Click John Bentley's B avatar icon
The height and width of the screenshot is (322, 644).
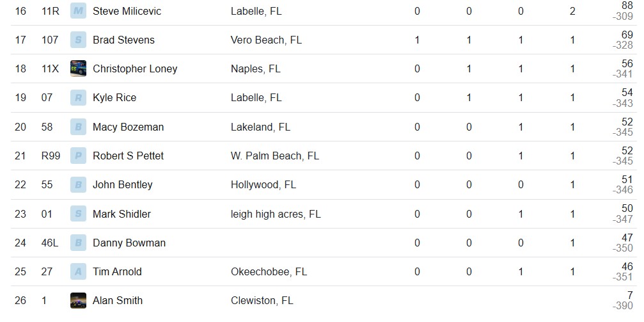click(78, 184)
